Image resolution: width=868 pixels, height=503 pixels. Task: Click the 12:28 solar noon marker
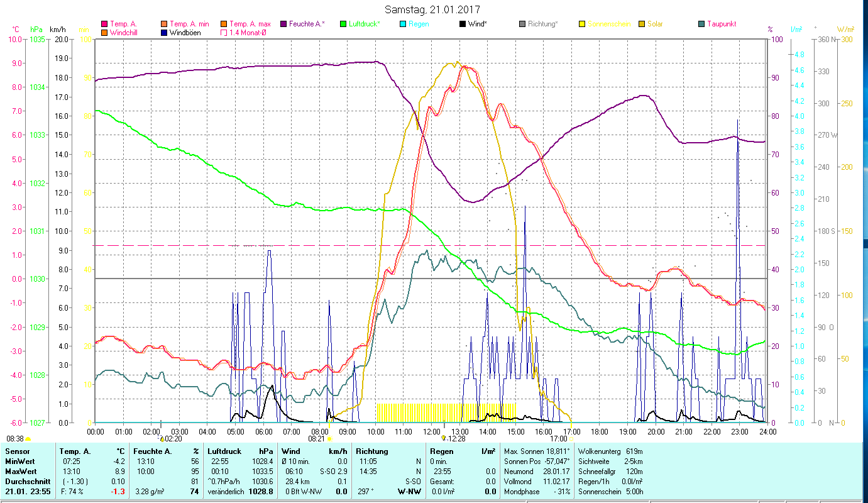(x=454, y=439)
